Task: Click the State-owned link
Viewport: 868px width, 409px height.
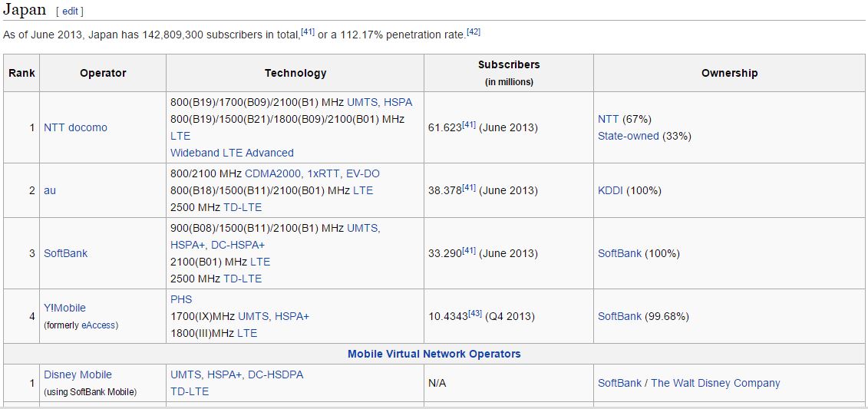Action: click(x=629, y=136)
